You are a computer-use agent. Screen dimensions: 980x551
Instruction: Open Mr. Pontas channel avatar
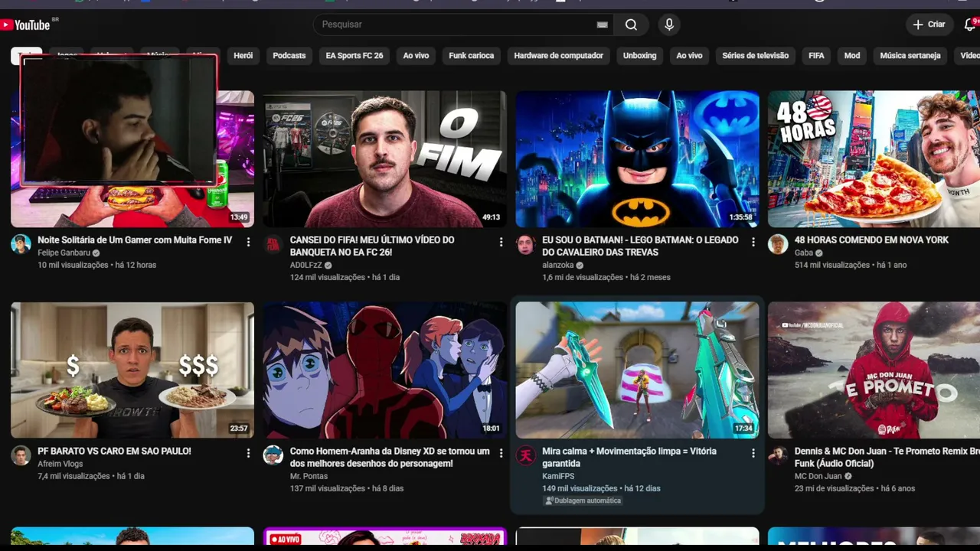coord(273,455)
